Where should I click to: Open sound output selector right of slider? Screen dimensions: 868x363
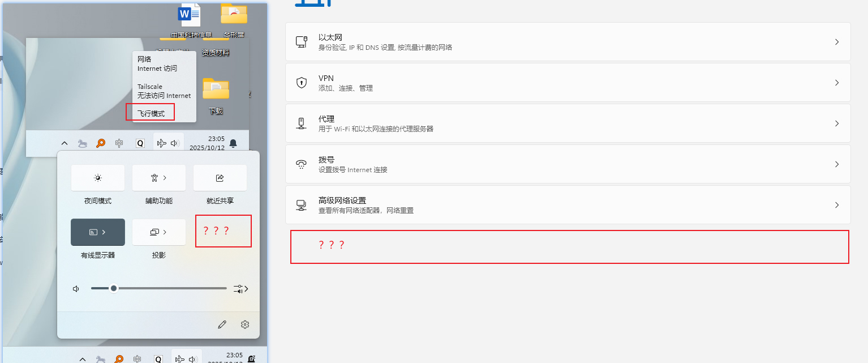[241, 289]
